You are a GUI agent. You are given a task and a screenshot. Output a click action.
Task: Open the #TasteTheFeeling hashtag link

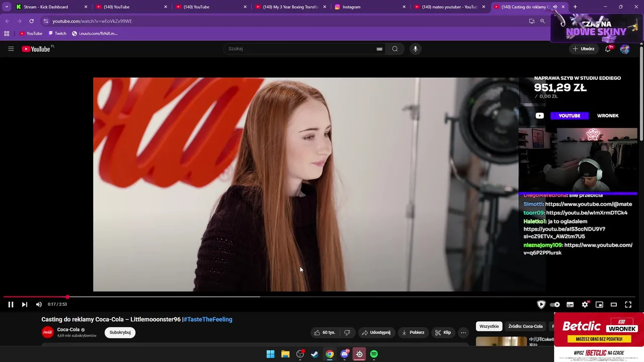coord(207,319)
